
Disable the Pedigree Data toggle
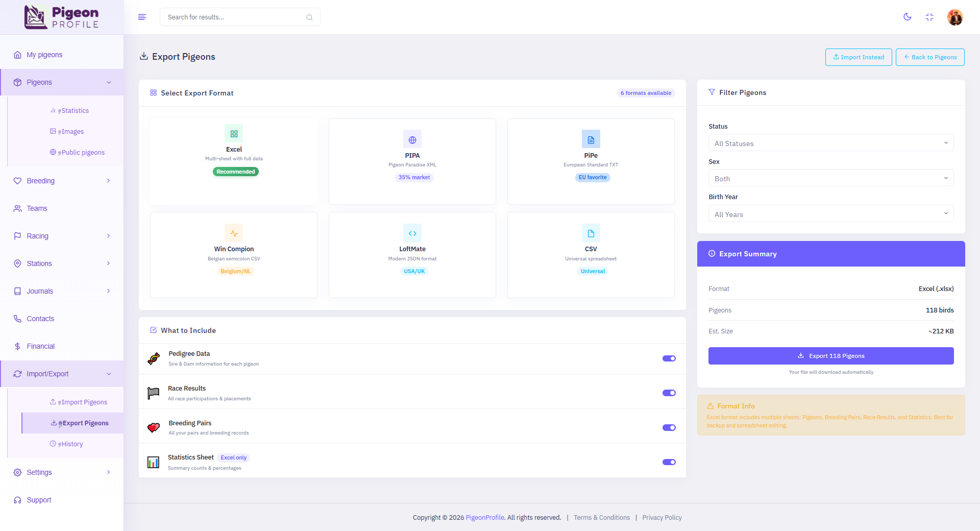669,358
